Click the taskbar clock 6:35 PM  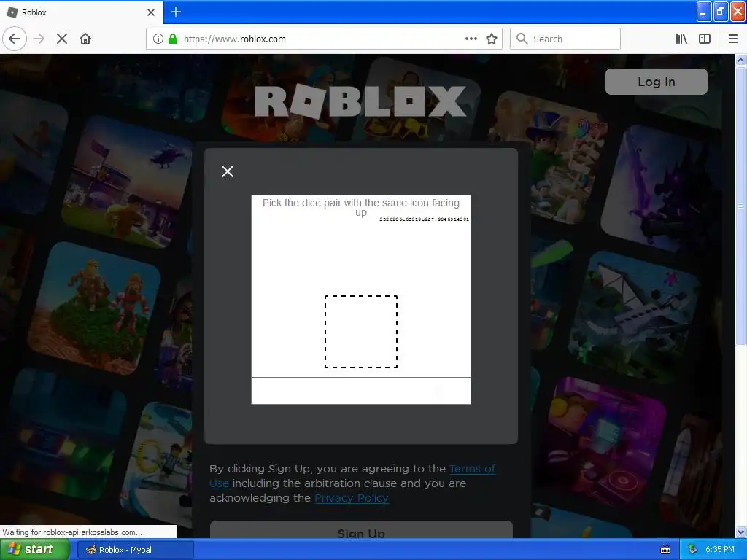(720, 550)
